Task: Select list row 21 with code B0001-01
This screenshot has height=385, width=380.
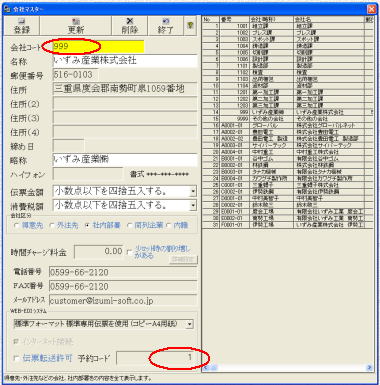Action: click(x=287, y=158)
